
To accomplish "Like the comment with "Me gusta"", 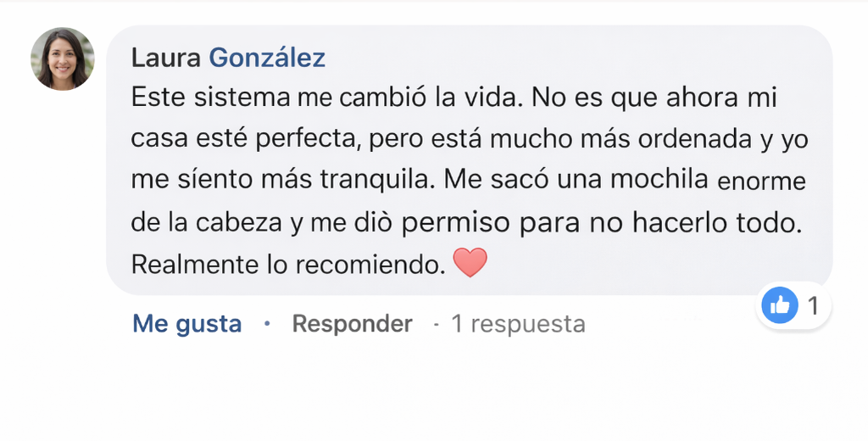I will [x=186, y=324].
